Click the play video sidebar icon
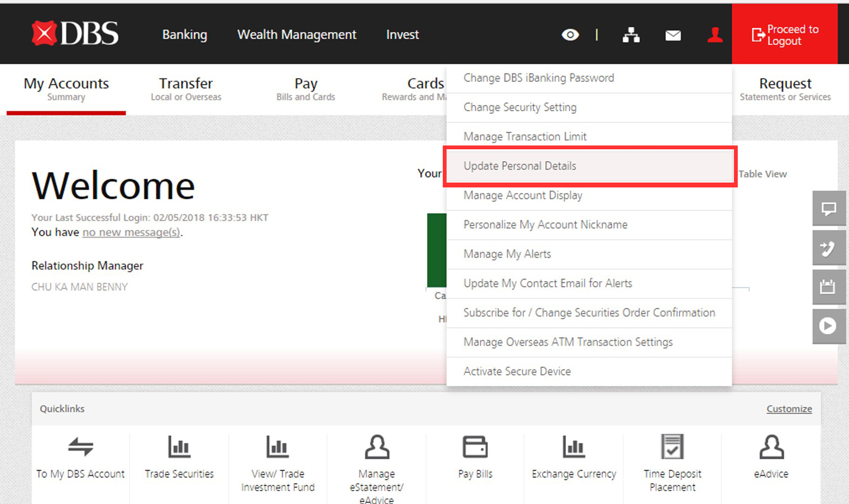Screen dimensions: 849x504 (828, 326)
